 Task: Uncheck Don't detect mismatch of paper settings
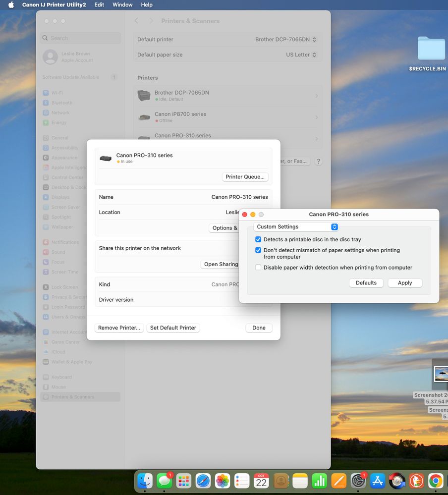(x=258, y=250)
